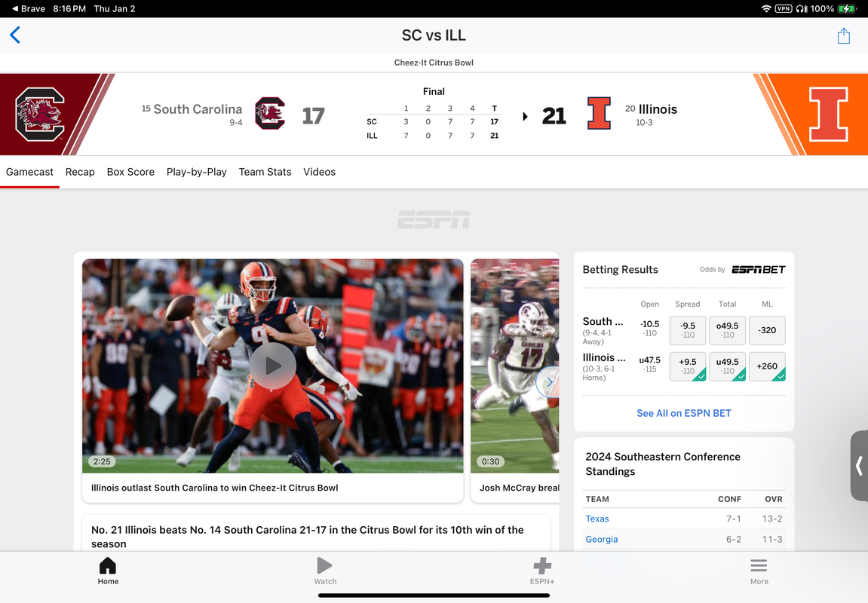Select South Carolina o49.5 total
This screenshot has height=603, width=868.
click(x=728, y=330)
